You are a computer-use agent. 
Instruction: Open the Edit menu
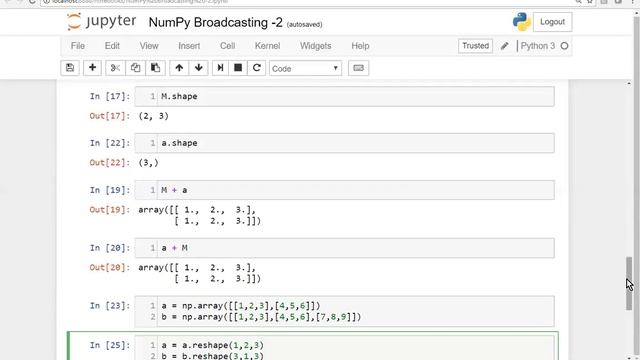(112, 46)
